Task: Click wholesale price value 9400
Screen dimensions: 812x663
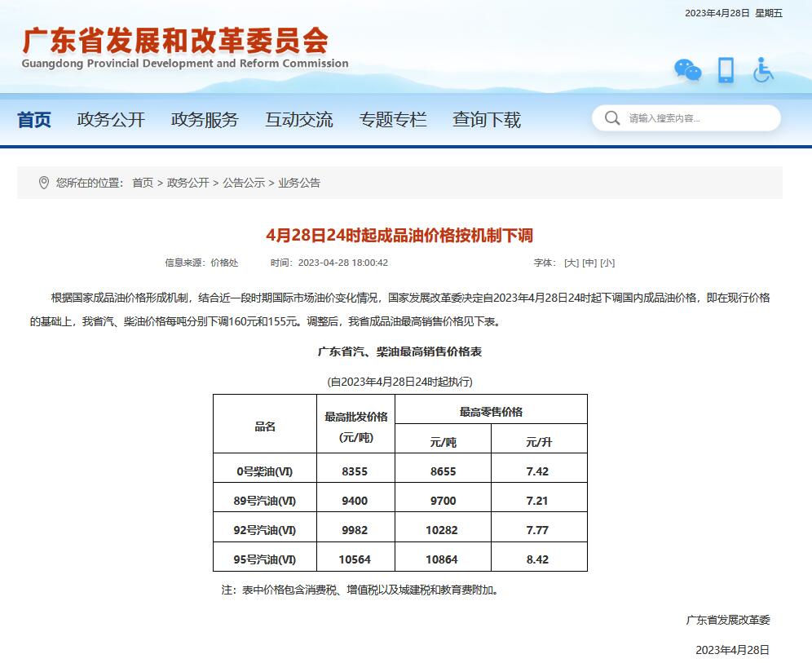Action: point(355,501)
